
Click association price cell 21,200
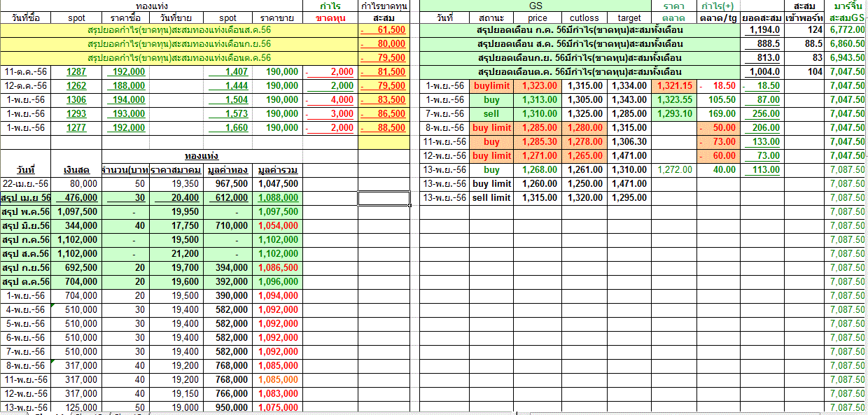click(176, 253)
